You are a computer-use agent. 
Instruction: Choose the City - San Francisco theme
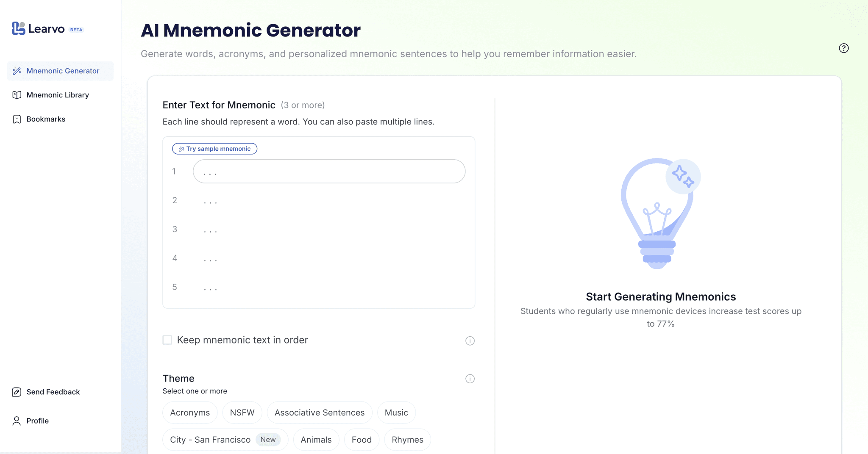point(225,439)
